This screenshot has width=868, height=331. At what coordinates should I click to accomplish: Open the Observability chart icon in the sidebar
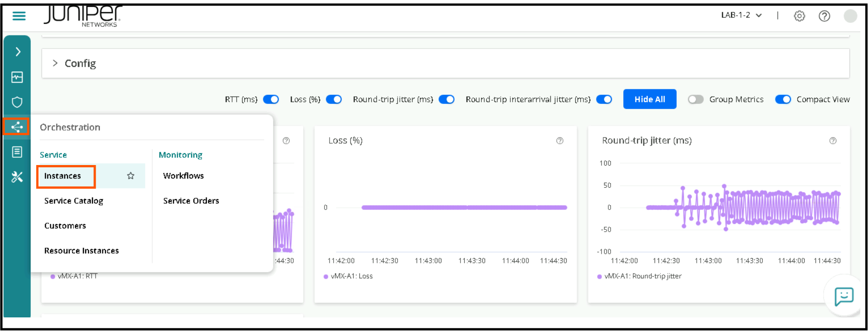click(x=17, y=77)
